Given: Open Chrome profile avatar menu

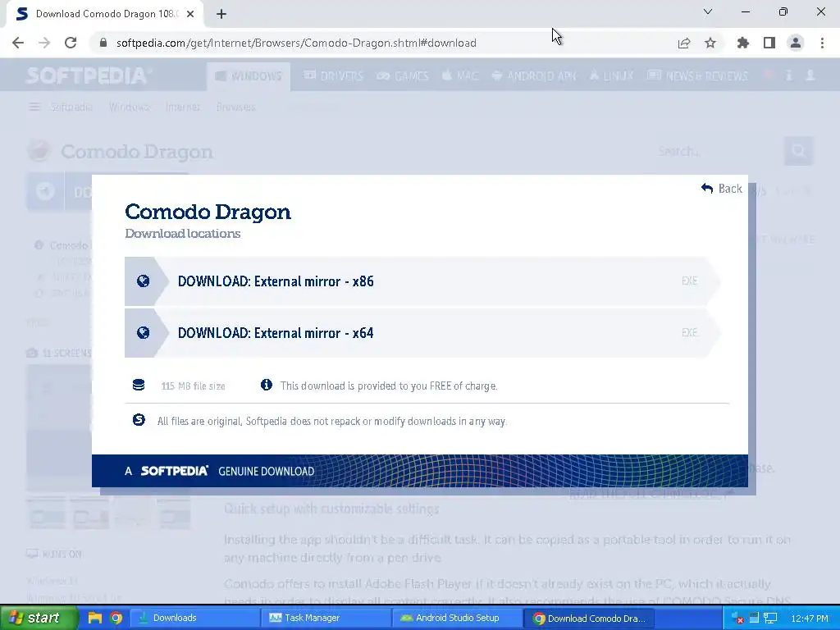Looking at the screenshot, I should pyautogui.click(x=796, y=43).
